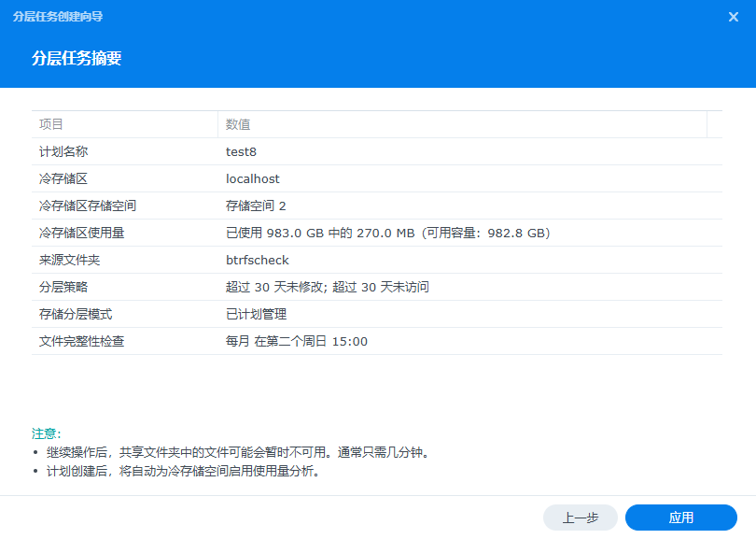Click the 数值 column header
Image resolution: width=756 pixels, height=539 pixels.
238,124
